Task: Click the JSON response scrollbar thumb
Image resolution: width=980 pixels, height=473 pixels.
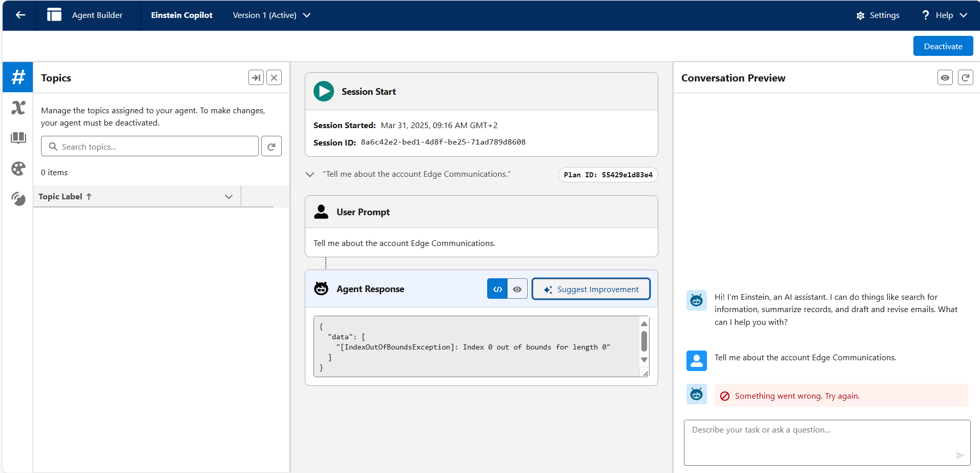Action: (x=644, y=341)
